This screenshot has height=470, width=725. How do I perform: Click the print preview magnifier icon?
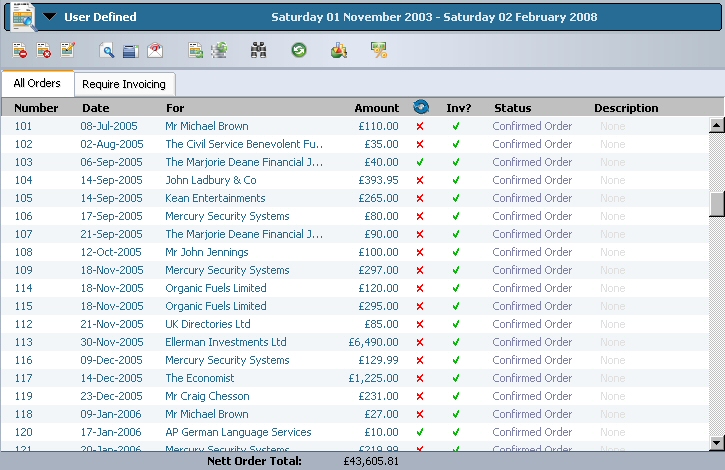click(106, 50)
